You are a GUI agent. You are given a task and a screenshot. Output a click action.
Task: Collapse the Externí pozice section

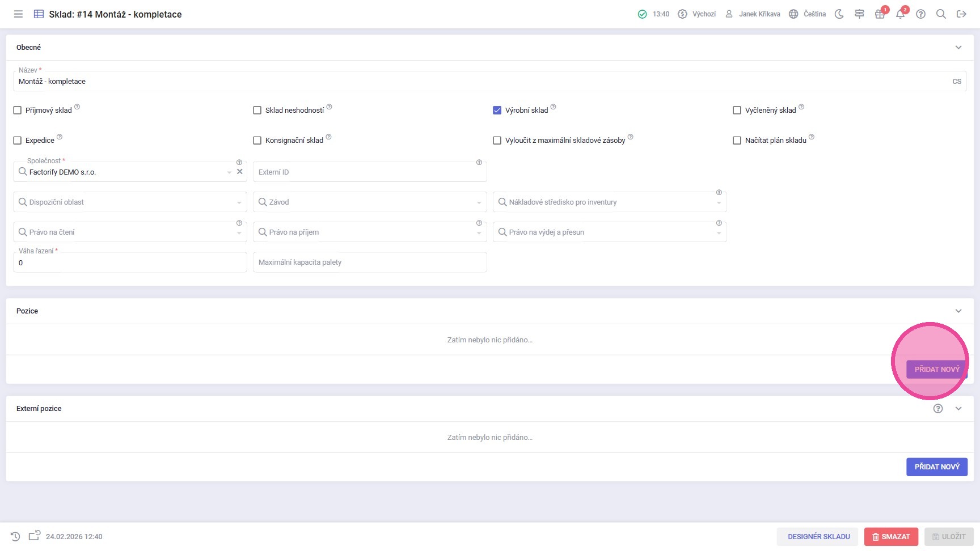coord(958,409)
